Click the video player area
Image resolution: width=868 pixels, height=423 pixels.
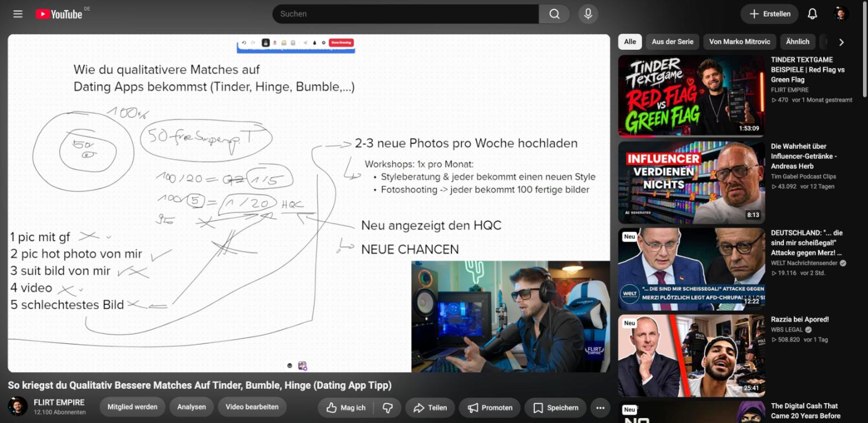pos(309,203)
